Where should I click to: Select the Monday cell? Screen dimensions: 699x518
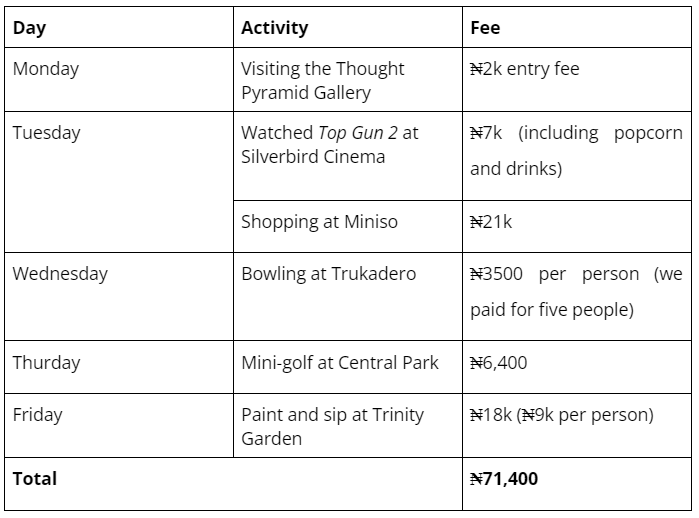coord(46,69)
